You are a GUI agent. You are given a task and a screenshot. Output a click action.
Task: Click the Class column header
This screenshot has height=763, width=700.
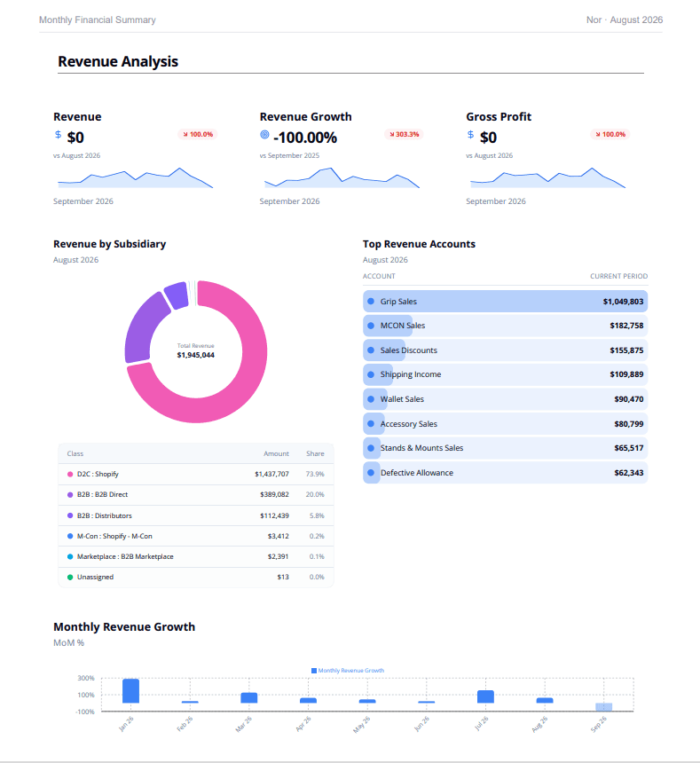coord(75,453)
